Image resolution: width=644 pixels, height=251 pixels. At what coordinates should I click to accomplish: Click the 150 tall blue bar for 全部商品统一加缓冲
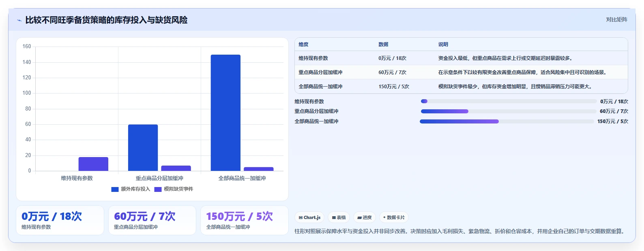tap(225, 113)
